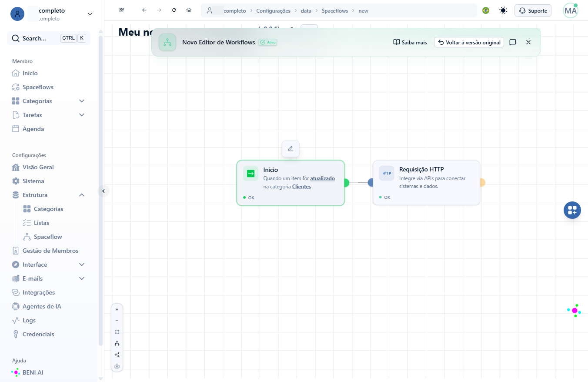The width and height of the screenshot is (588, 382).
Task: Click Spaceflows in the breadcrumb
Action: pos(335,10)
